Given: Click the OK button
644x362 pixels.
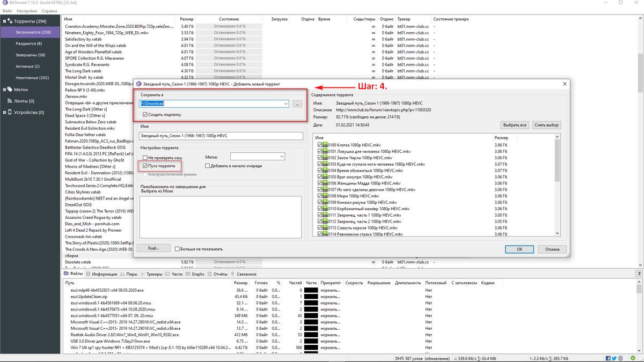Looking at the screenshot, I should click(519, 249).
